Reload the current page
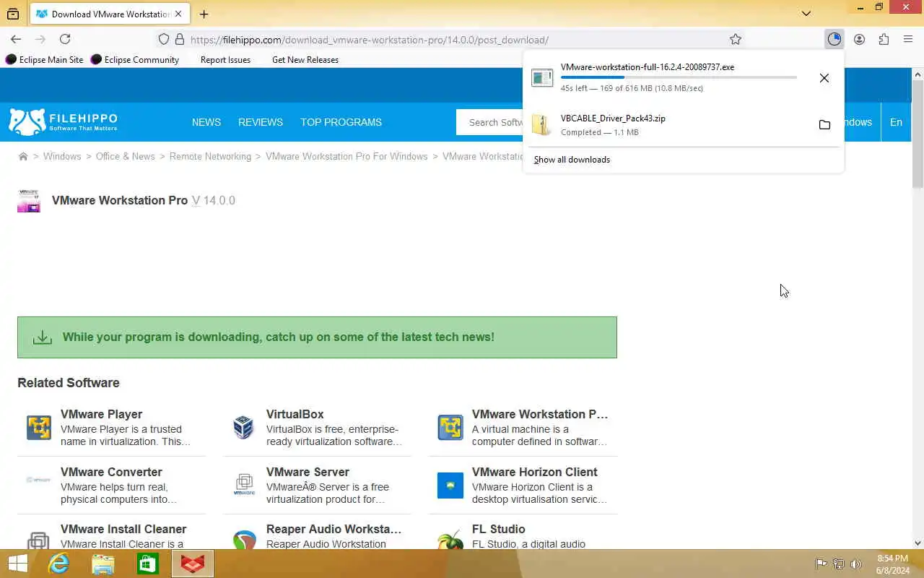The height and width of the screenshot is (578, 924). click(65, 39)
